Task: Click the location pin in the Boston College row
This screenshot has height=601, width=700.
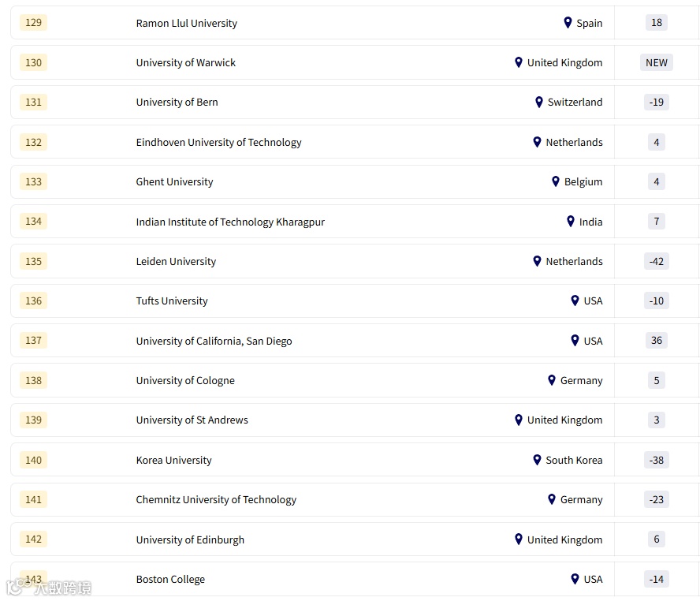Action: (x=575, y=579)
